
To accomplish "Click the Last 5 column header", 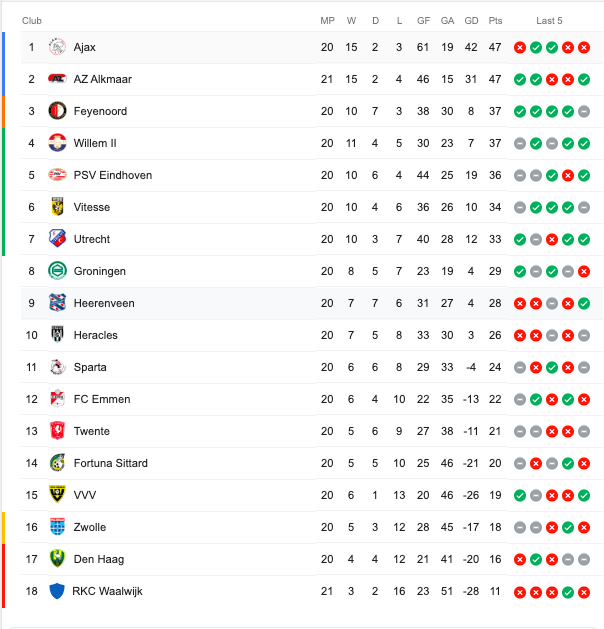I will pyautogui.click(x=549, y=20).
